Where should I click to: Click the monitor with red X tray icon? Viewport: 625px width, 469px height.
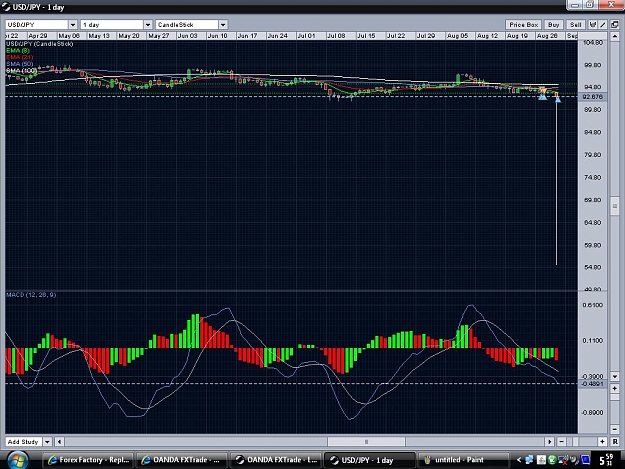563,460
